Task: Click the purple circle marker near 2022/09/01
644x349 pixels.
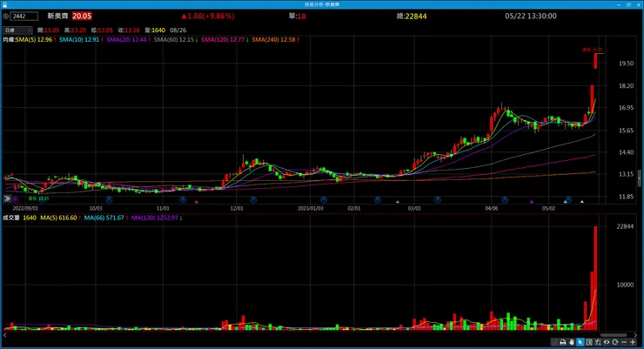Action: pos(16,199)
